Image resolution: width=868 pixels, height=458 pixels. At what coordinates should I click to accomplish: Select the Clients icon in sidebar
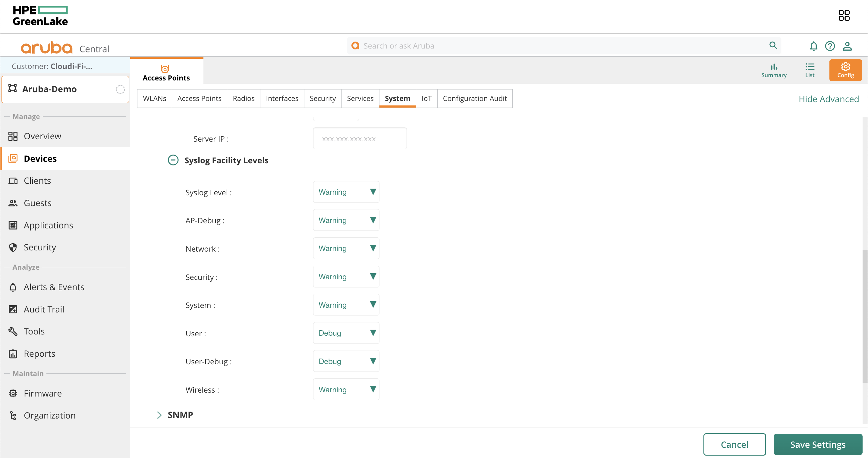click(13, 180)
